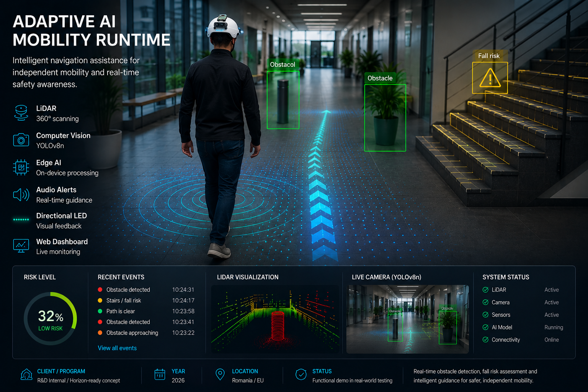
Task: Click the 10:24:31 event timestamp
Action: [183, 290]
